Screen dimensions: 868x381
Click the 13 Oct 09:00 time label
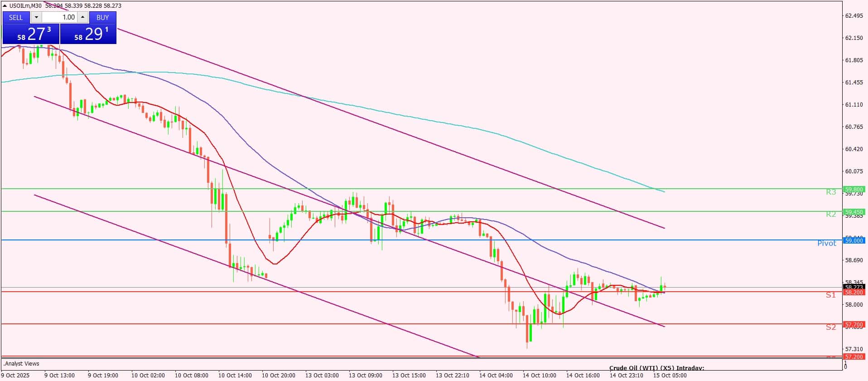(365, 376)
